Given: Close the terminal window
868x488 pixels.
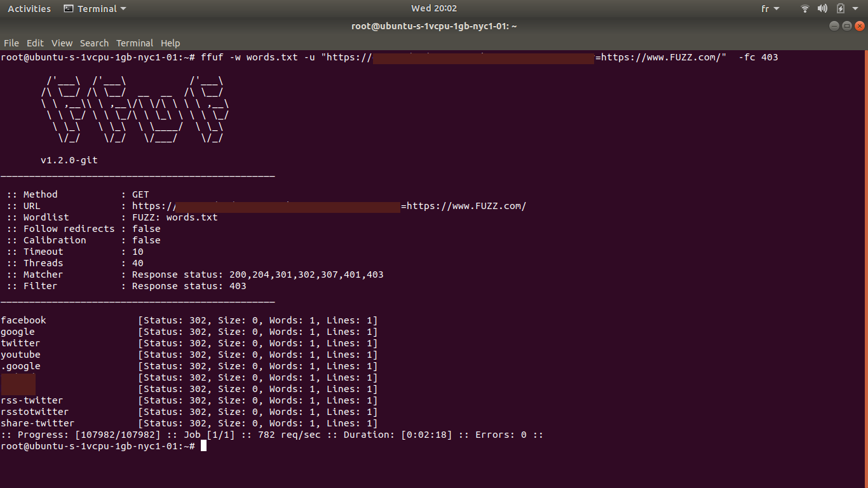Looking at the screenshot, I should 860,26.
